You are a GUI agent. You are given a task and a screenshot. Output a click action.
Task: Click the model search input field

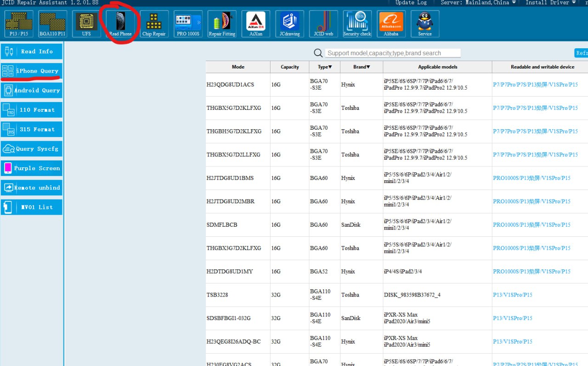393,53
